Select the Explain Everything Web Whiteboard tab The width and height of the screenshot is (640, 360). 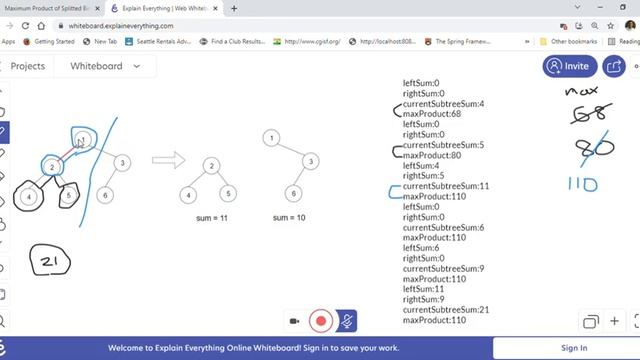click(x=165, y=8)
